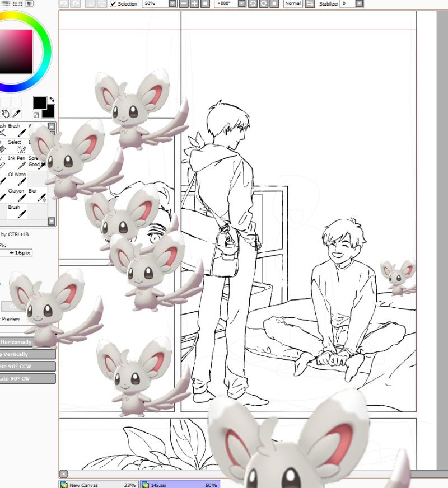Viewport: 448px width, 488px height.
Task: Rotate canvas view counterclockwise
Action: [x=253, y=4]
